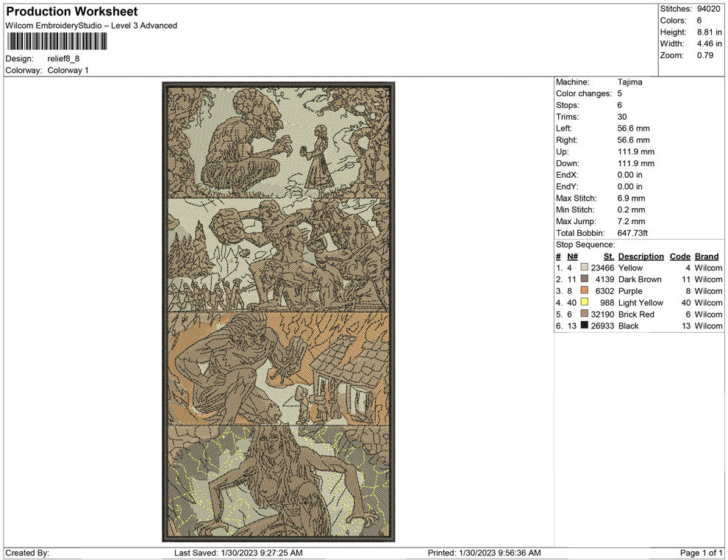728x560 pixels.
Task: Click the Width value 4.46 in
Action: tap(710, 43)
